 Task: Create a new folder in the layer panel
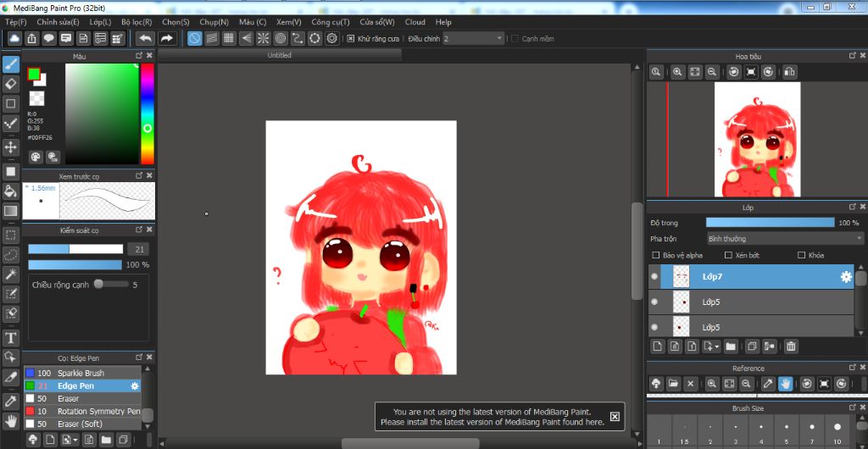click(730, 346)
